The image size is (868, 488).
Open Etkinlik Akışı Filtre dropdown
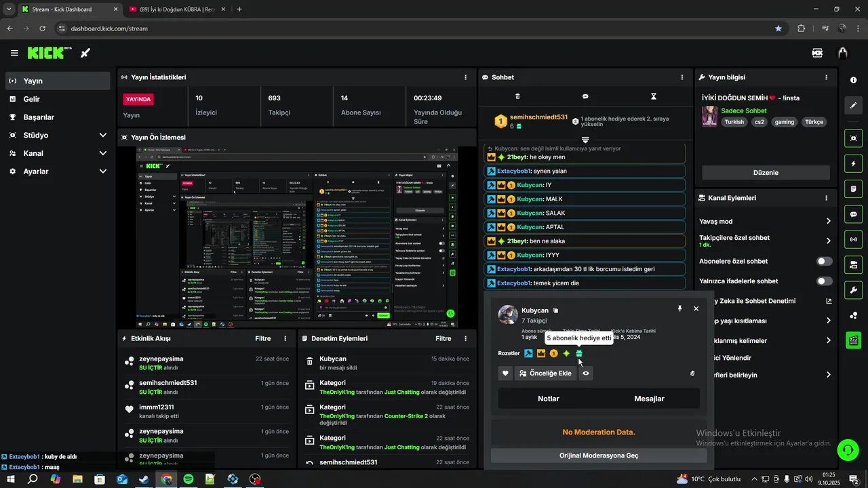(263, 338)
